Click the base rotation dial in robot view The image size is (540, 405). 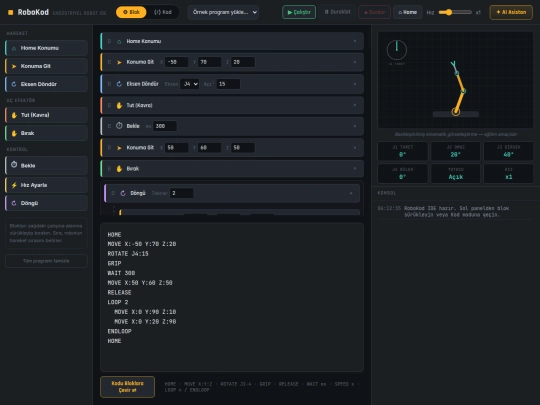tap(397, 50)
